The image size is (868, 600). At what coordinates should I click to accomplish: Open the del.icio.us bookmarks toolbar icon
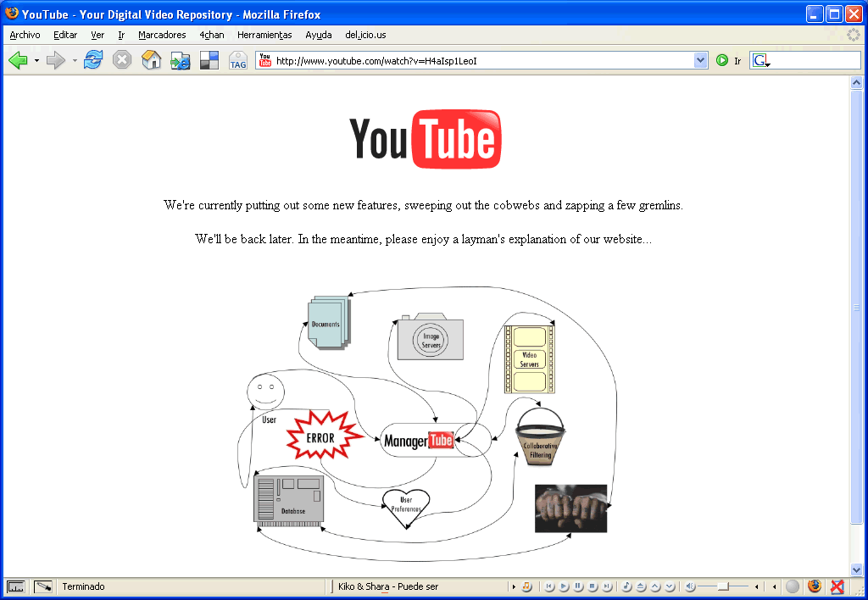[x=209, y=60]
